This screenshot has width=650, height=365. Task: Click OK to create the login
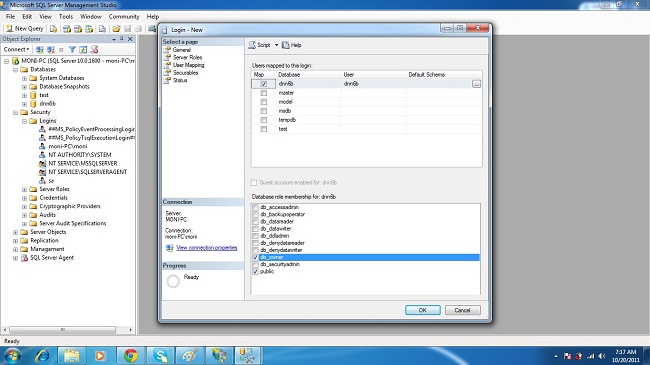click(x=423, y=310)
